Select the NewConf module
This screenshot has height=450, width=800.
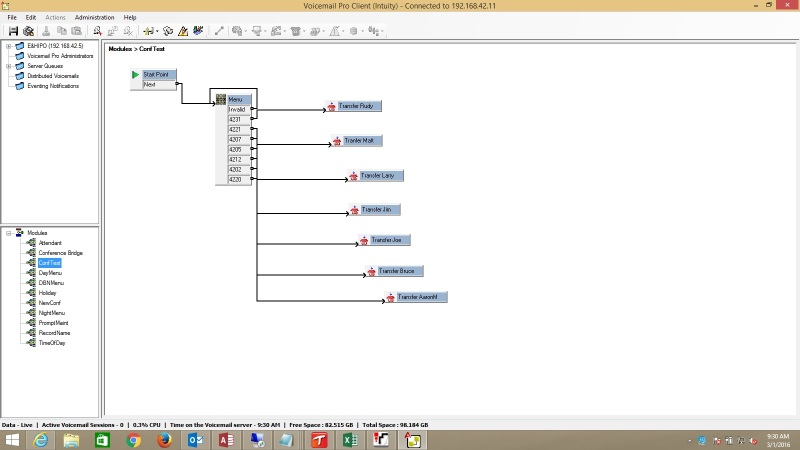tap(49, 303)
